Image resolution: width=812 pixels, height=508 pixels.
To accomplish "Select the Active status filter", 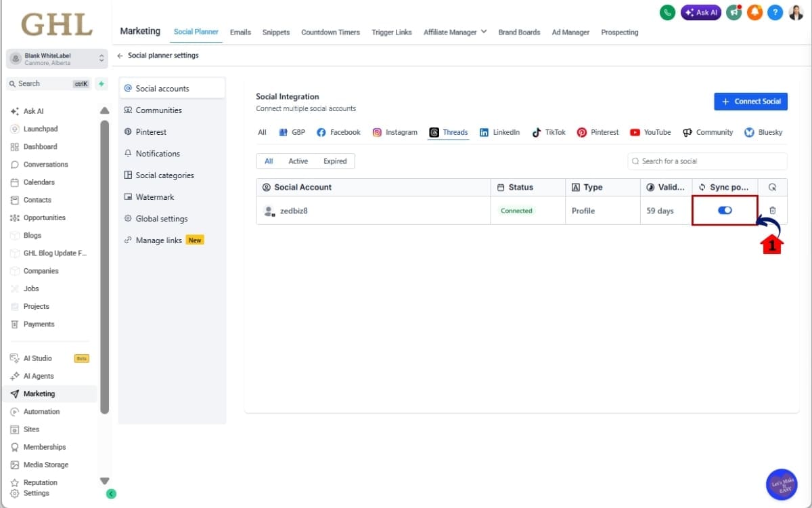I will click(x=298, y=161).
